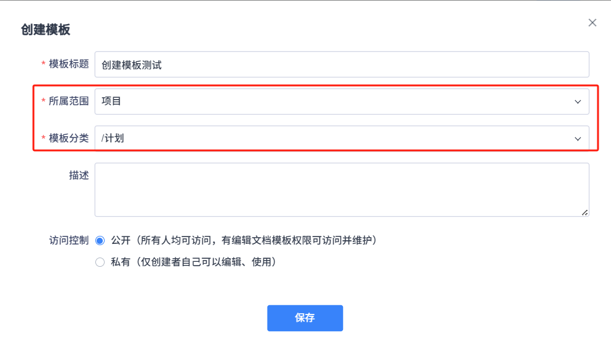Image resolution: width=611 pixels, height=364 pixels.
Task: Click the 公开 option description text
Action: click(x=244, y=240)
